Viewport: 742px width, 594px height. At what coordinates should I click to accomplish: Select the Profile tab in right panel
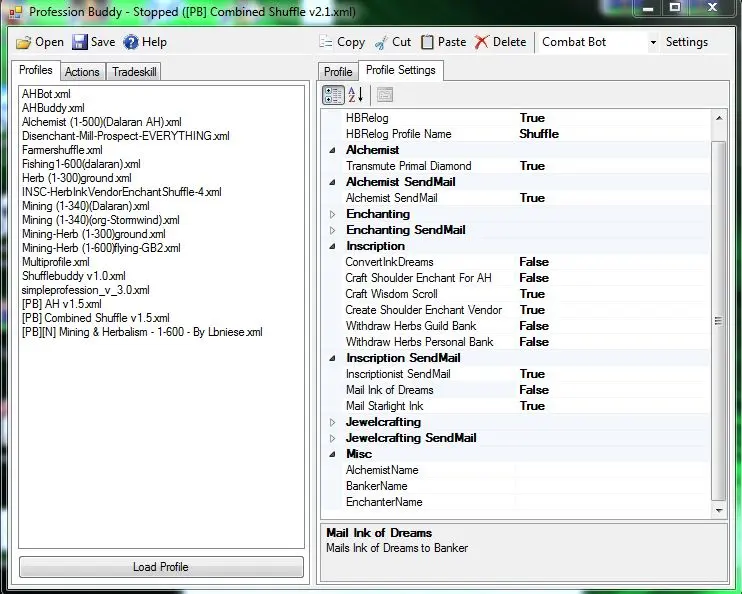tap(338, 72)
